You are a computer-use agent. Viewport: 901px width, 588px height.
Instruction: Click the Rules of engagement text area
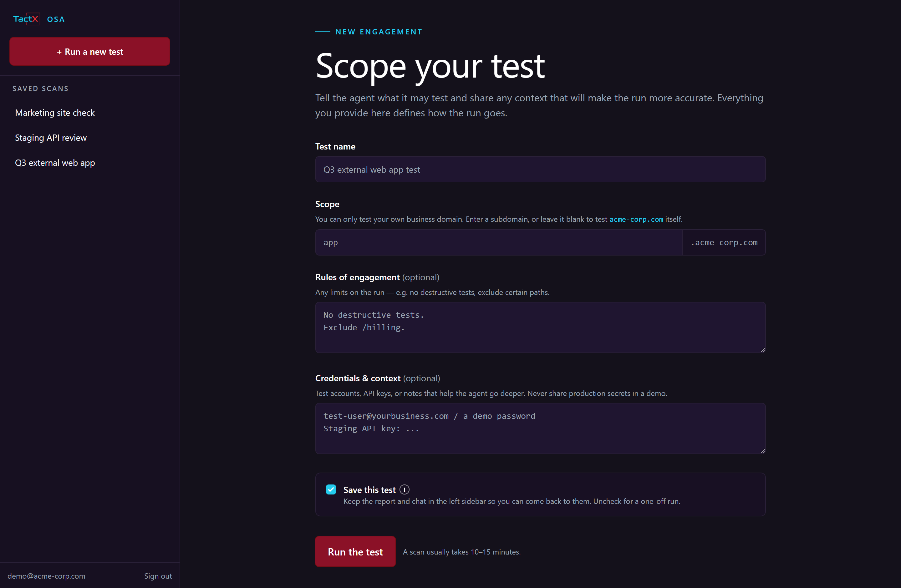point(540,327)
